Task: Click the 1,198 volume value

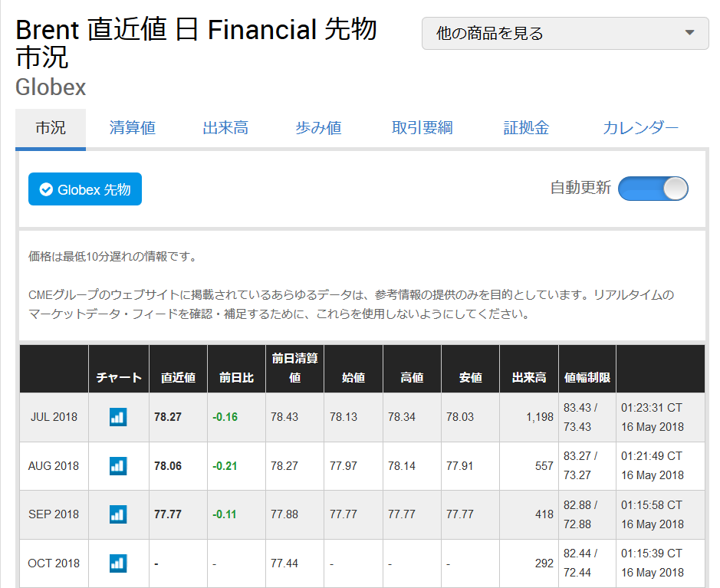Action: 540,417
